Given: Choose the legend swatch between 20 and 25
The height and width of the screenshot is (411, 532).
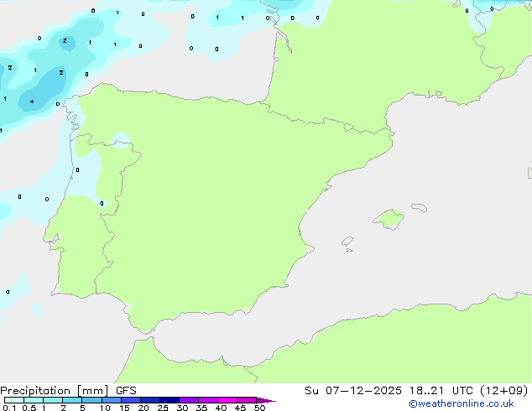Looking at the screenshot, I should tap(150, 400).
